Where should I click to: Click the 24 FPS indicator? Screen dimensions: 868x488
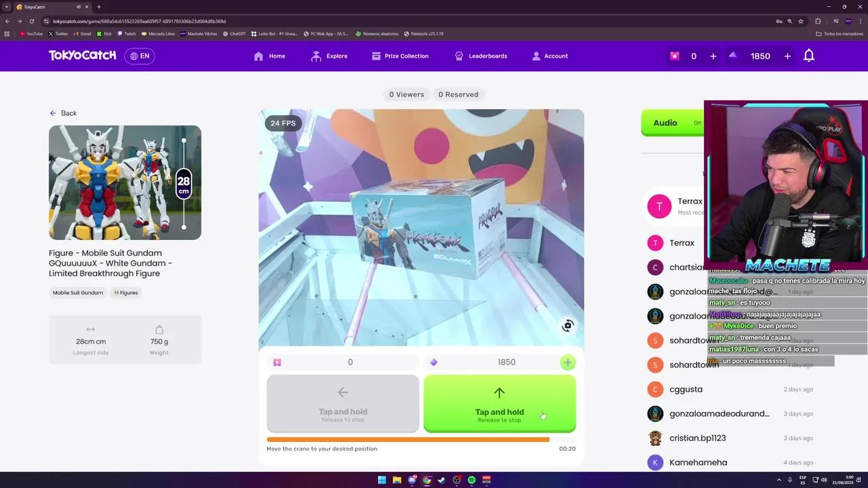point(283,123)
